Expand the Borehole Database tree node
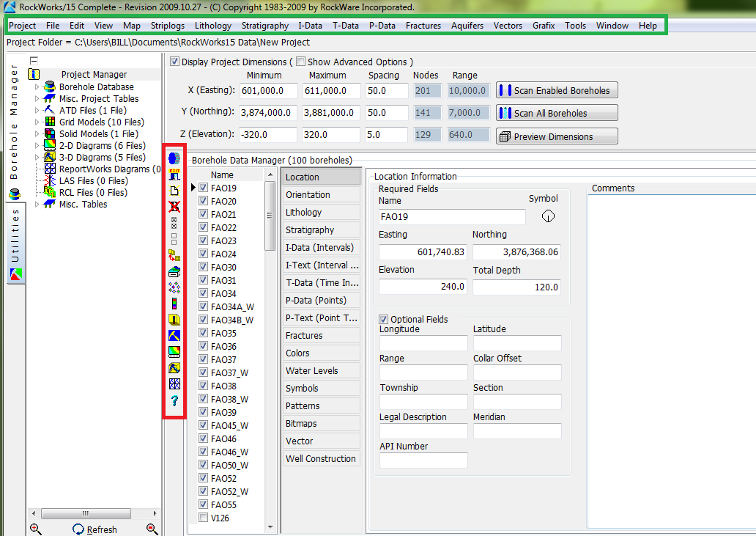 point(37,87)
